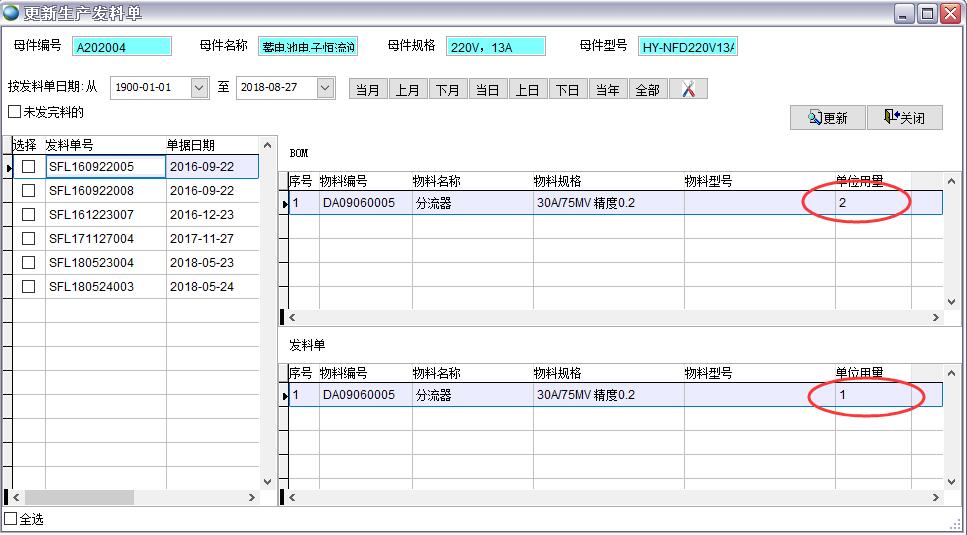Enable the 全选 select all checkbox

tap(11, 519)
